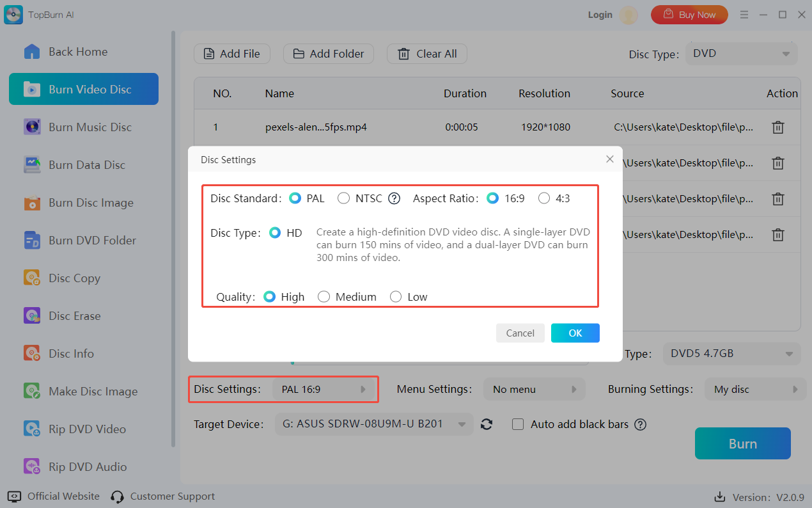Delete the first file using trash icon

[777, 127]
